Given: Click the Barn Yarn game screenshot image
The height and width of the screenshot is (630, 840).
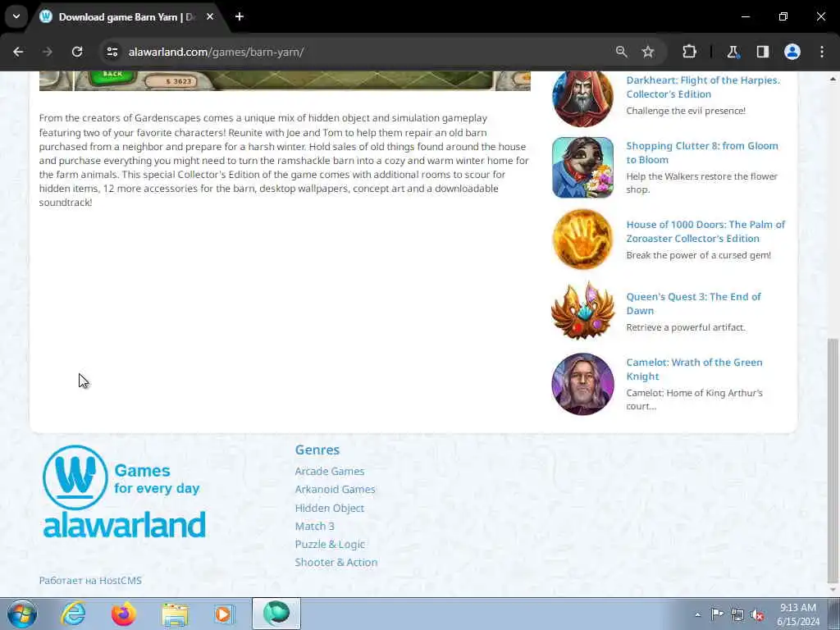Looking at the screenshot, I should [285, 81].
